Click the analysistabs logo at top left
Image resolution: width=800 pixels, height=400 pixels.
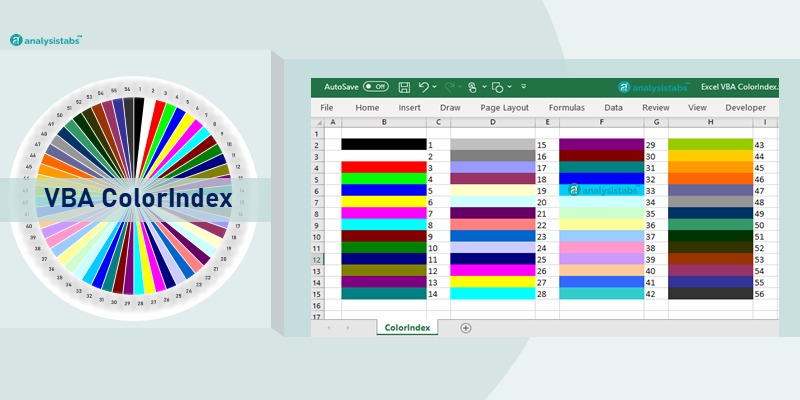46,40
